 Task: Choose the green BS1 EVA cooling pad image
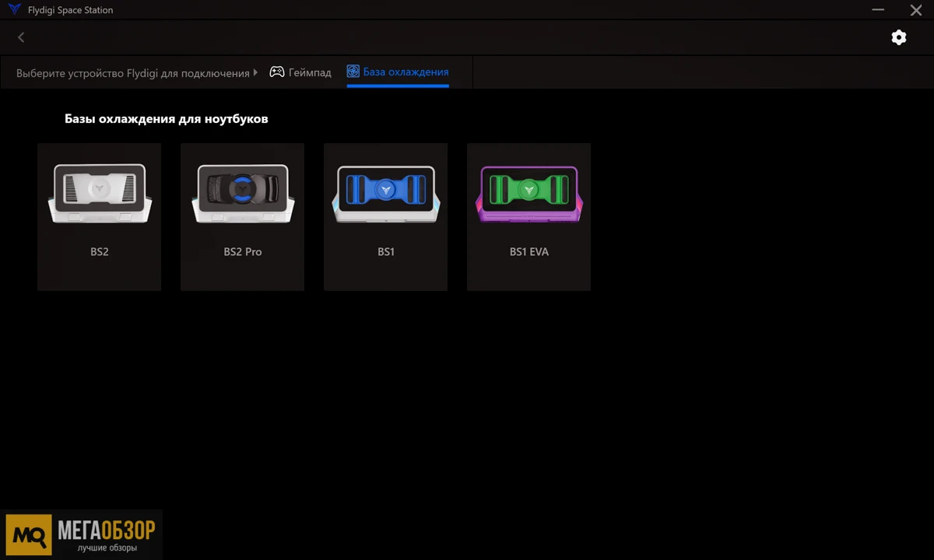click(x=529, y=194)
